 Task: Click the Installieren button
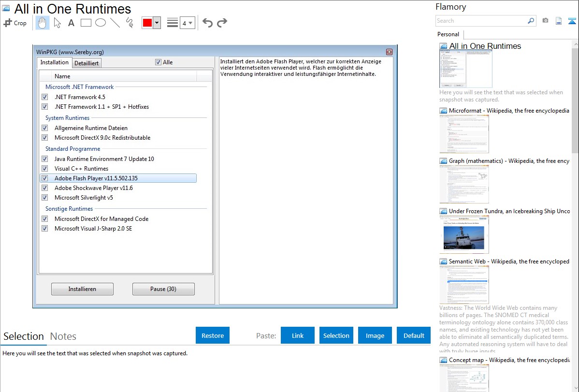[x=82, y=289]
